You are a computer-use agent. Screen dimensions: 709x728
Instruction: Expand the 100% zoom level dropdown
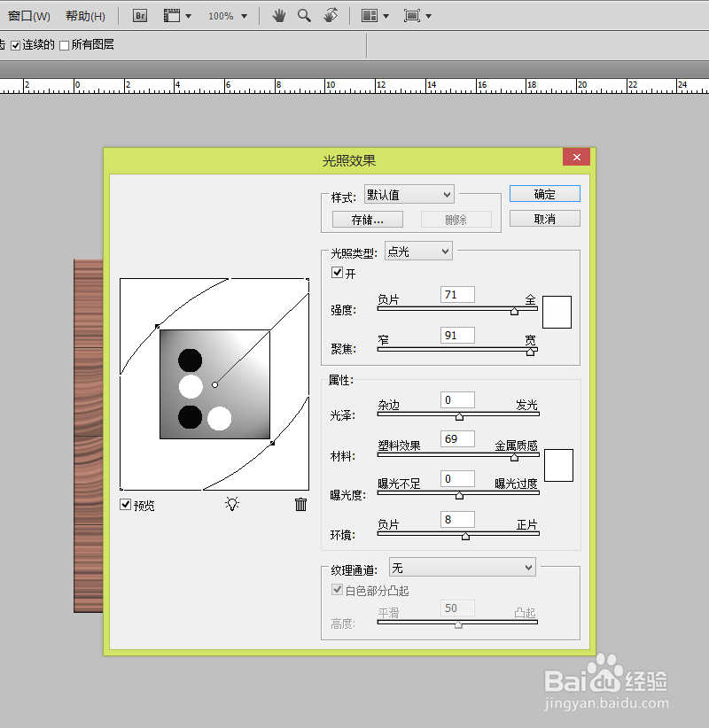pyautogui.click(x=244, y=16)
